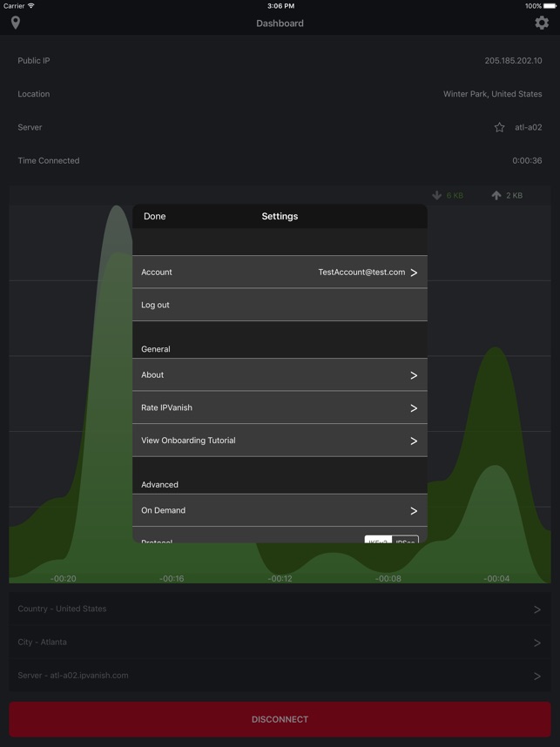Viewport: 560px width, 747px height.
Task: Open settings via the gear icon
Action: [542, 23]
